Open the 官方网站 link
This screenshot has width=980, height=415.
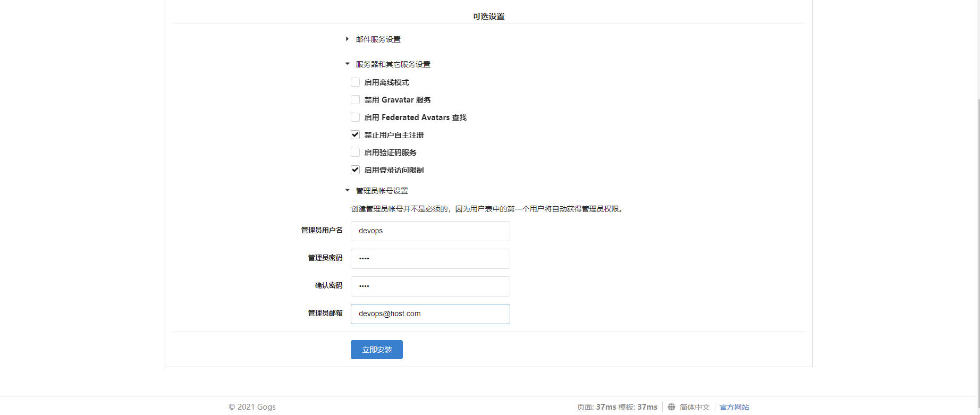coord(734,407)
